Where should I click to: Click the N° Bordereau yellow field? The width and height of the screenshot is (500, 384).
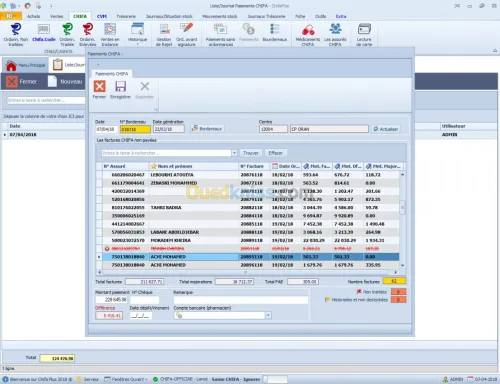(x=135, y=129)
